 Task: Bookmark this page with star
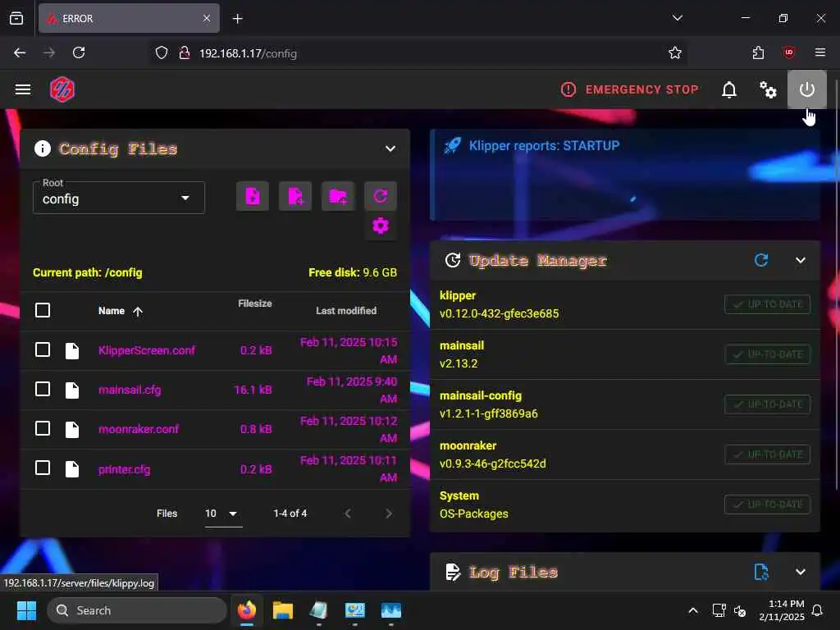click(x=674, y=52)
